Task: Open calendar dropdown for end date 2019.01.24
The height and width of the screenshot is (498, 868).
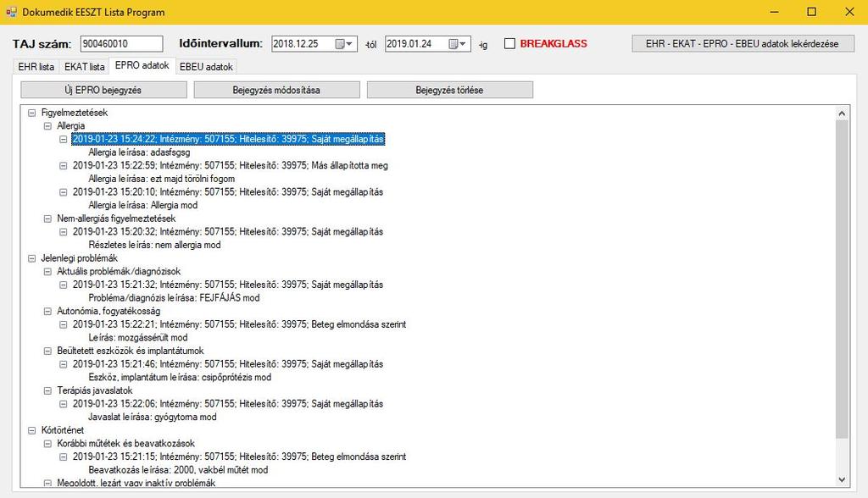Action: (458, 44)
